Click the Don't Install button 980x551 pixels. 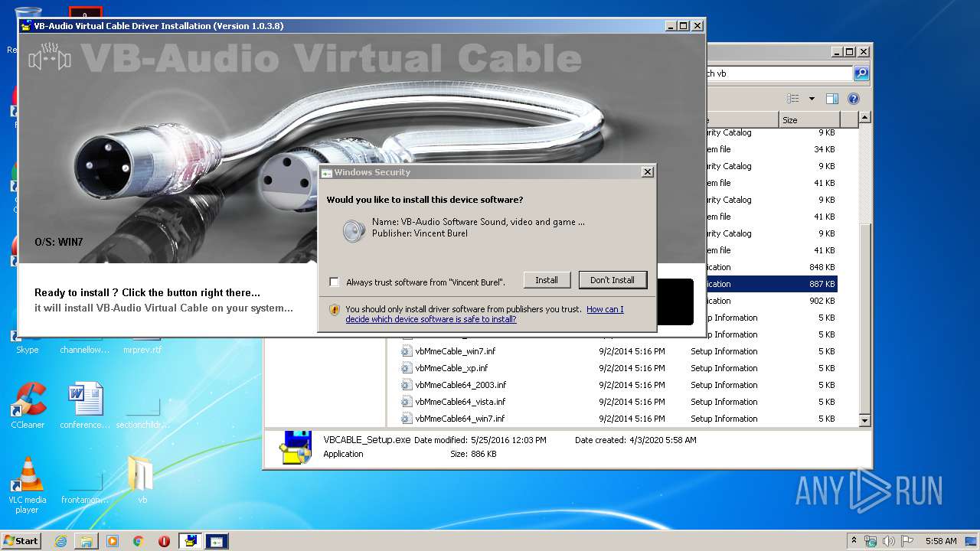tap(612, 280)
